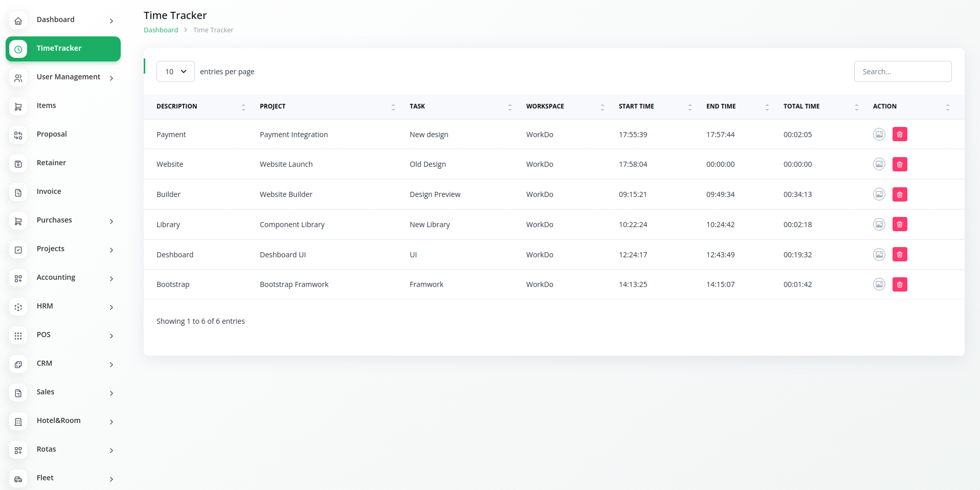This screenshot has height=490, width=980.
Task: Expand the Projects submenu chevron
Action: (111, 250)
